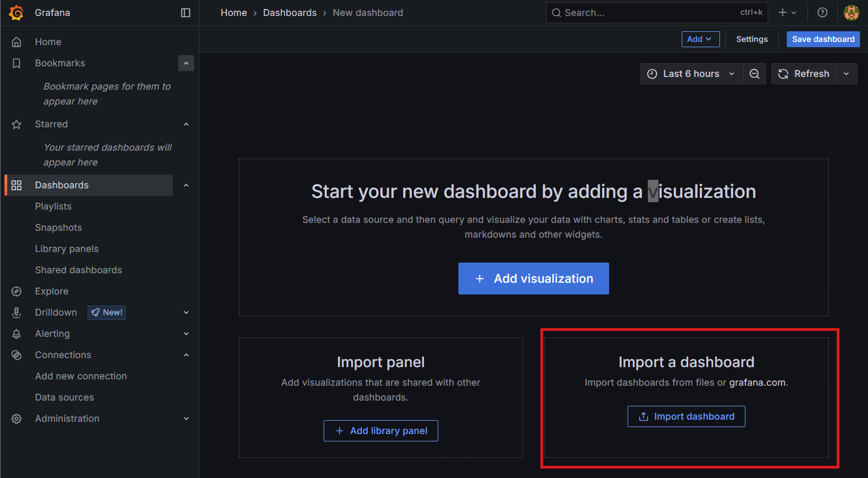Click the Starred star icon
This screenshot has height=478, width=868.
[x=16, y=124]
